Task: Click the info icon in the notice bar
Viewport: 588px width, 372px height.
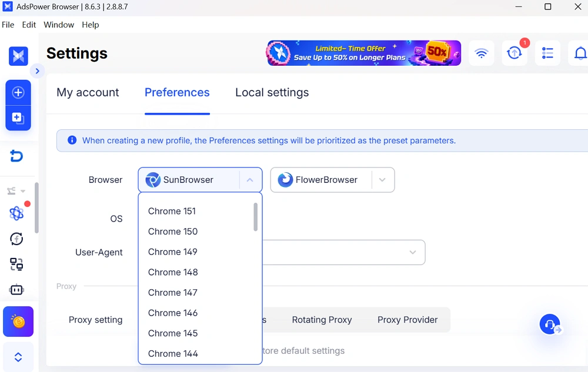Action: [x=72, y=140]
